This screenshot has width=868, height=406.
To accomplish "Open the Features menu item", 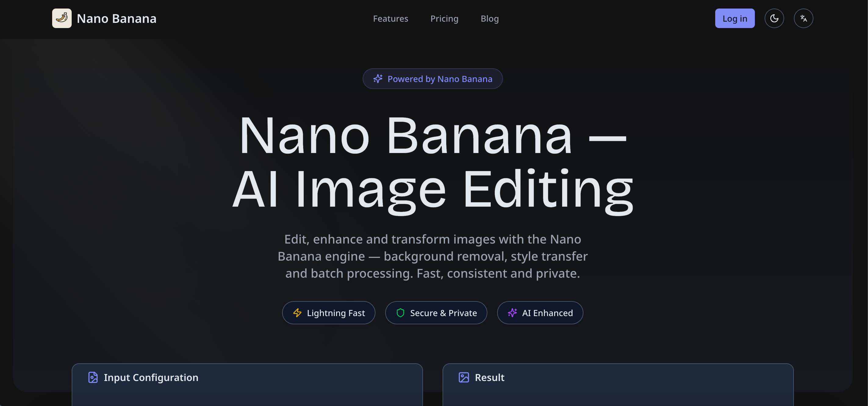I will 390,19.
